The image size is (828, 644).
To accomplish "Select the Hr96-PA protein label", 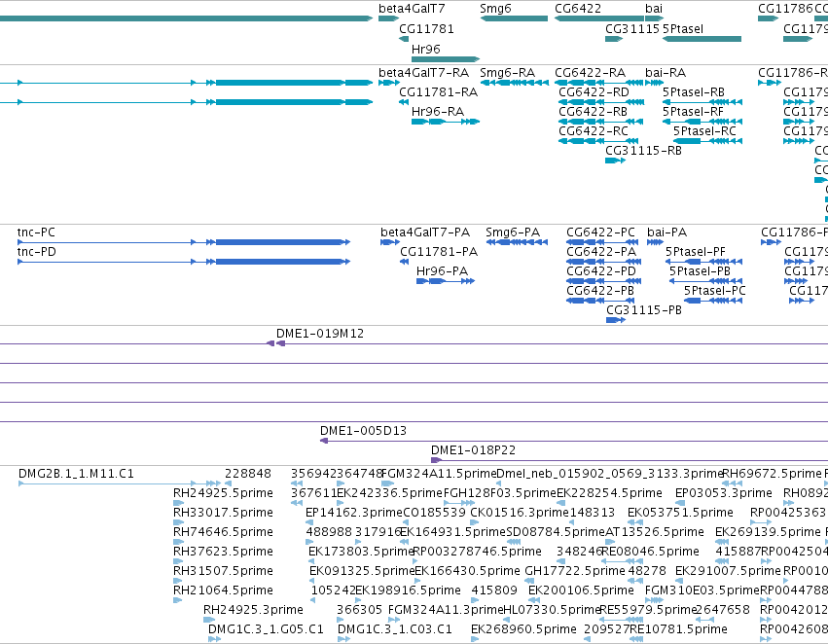I will 442,271.
